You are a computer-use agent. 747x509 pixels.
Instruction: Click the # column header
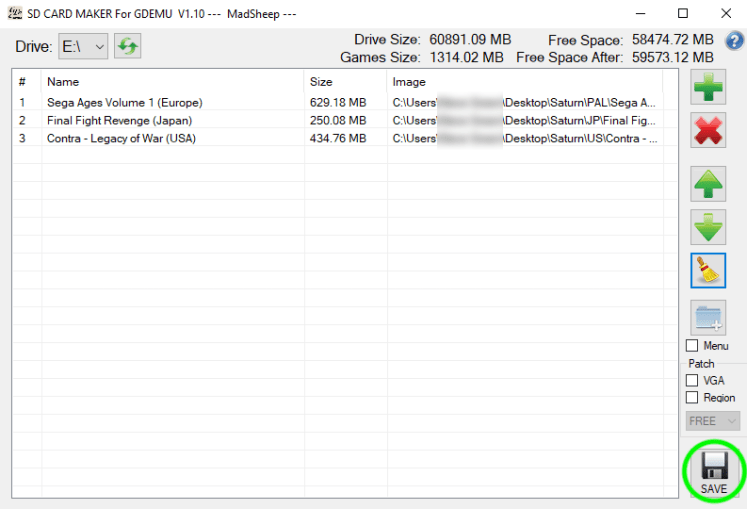click(x=27, y=81)
